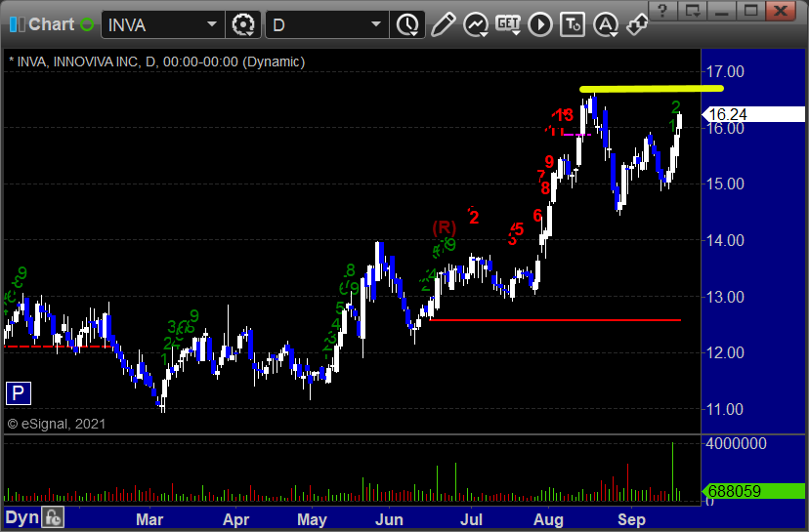Open the GET studies menu

tap(508, 24)
